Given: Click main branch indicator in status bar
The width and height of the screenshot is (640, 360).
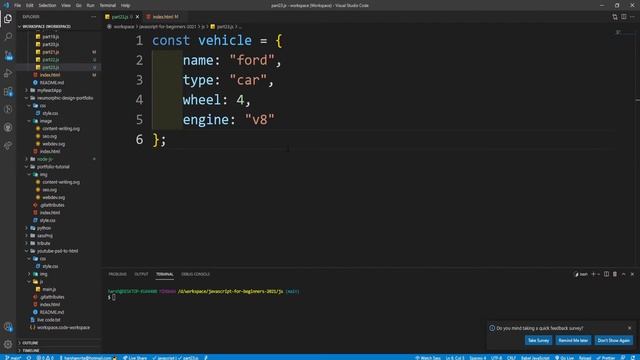Looking at the screenshot, I should coord(13,358).
